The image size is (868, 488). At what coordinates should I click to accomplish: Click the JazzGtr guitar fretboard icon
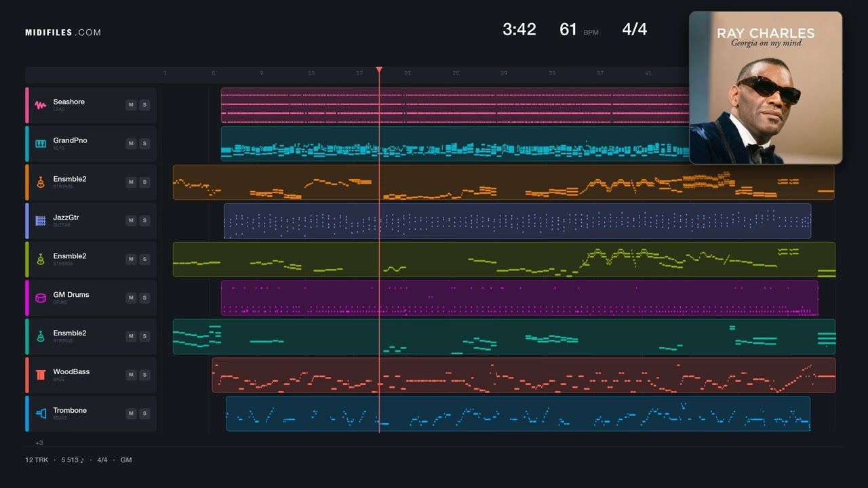tap(41, 221)
